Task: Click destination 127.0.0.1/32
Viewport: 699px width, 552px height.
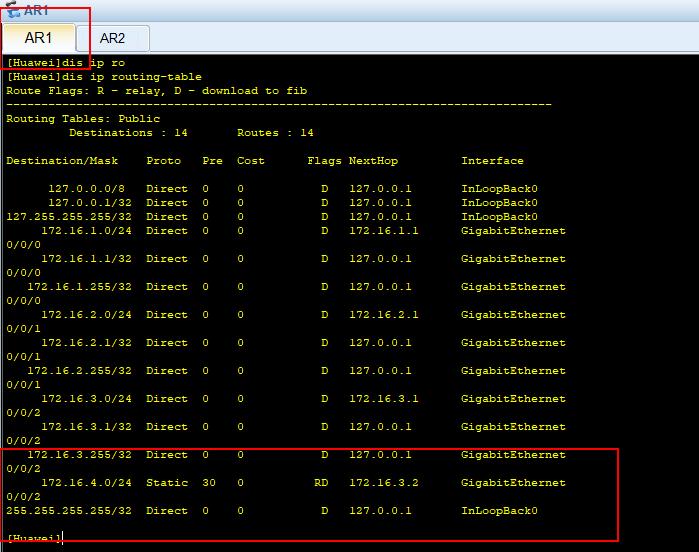Action: pos(90,202)
